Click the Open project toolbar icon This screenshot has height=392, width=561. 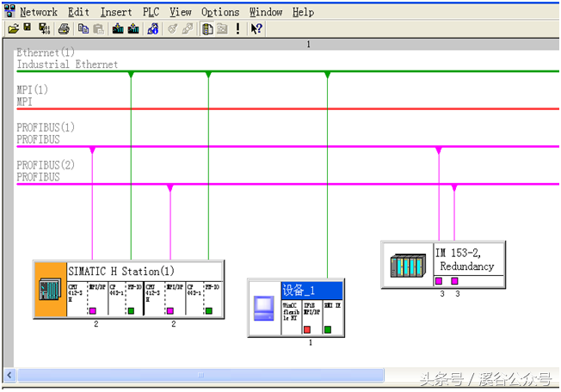point(13,28)
